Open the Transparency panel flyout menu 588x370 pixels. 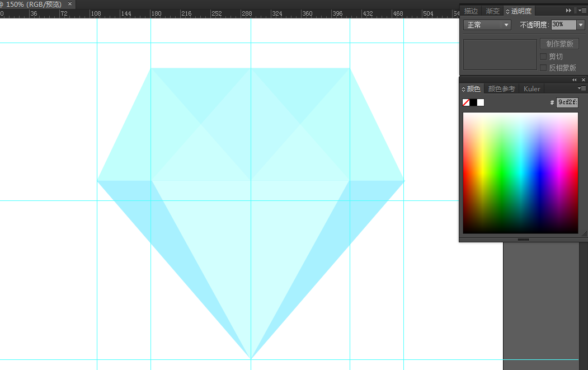point(582,11)
